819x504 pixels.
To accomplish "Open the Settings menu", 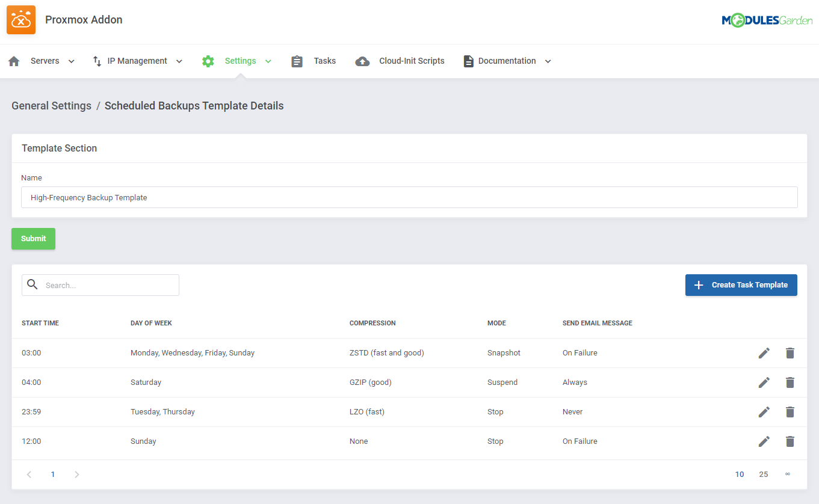I will (x=240, y=61).
